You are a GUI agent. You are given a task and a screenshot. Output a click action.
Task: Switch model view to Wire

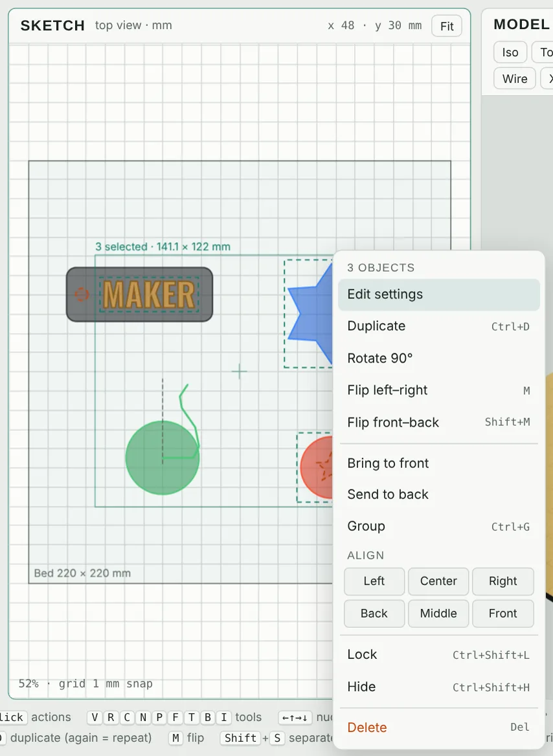click(x=515, y=78)
